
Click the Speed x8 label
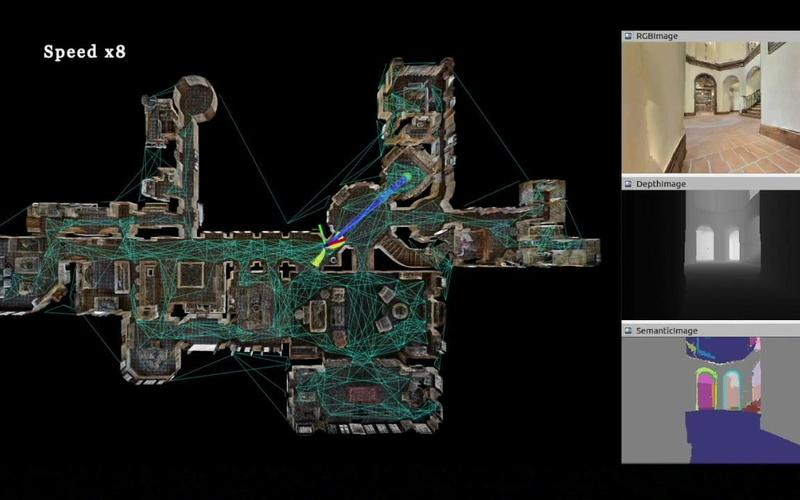(x=84, y=52)
